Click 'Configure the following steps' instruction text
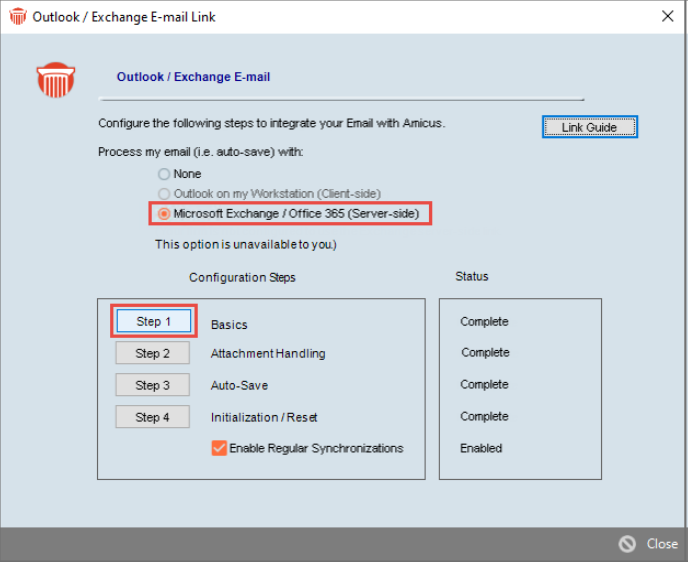Viewport: 688px width, 562px height. [272, 123]
